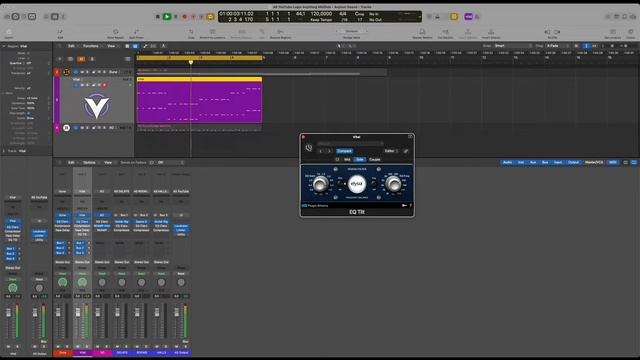Open the View menu in mixer panel
Screen dimensions: 640x360
click(x=108, y=162)
